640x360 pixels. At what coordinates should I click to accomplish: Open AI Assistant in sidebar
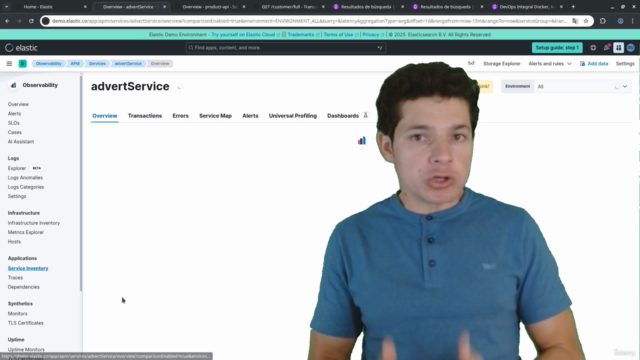coord(21,142)
